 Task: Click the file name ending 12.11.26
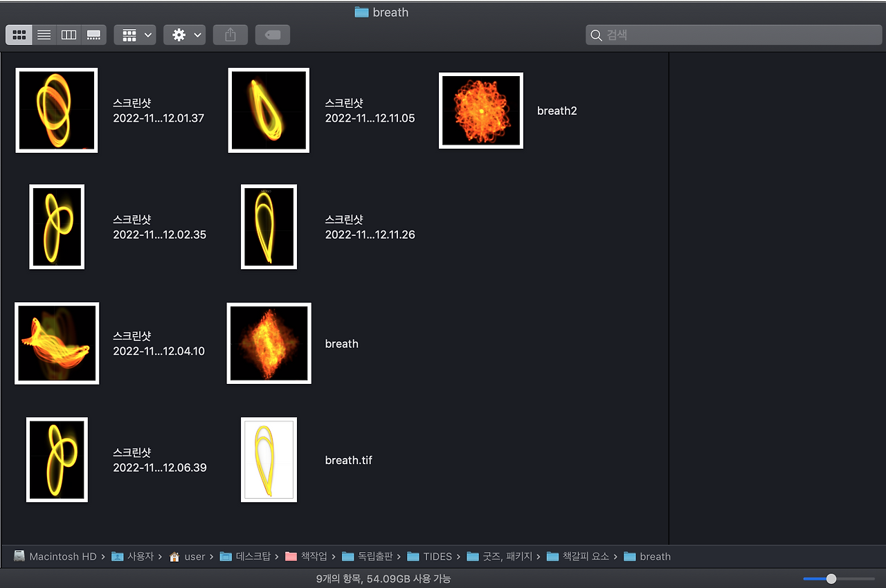coord(370,227)
